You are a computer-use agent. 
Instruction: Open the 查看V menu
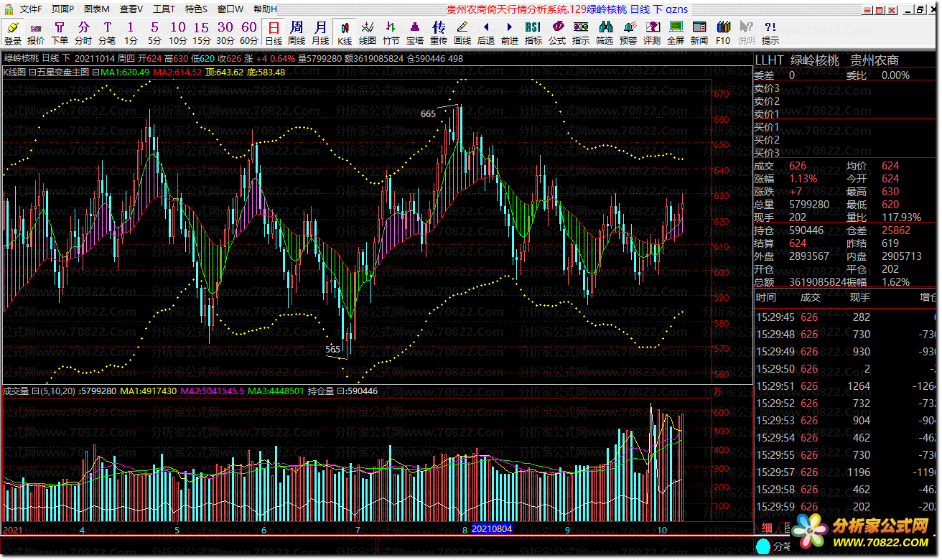click(131, 9)
